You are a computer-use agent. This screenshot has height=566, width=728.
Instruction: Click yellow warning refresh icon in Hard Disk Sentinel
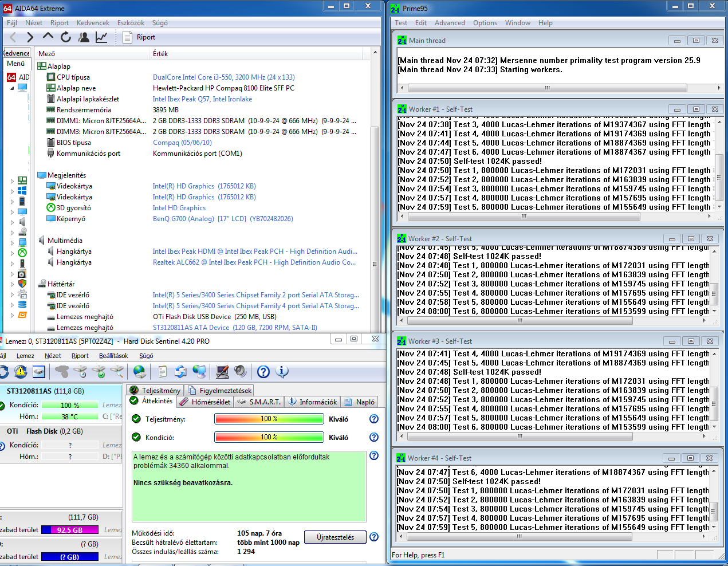21,372
